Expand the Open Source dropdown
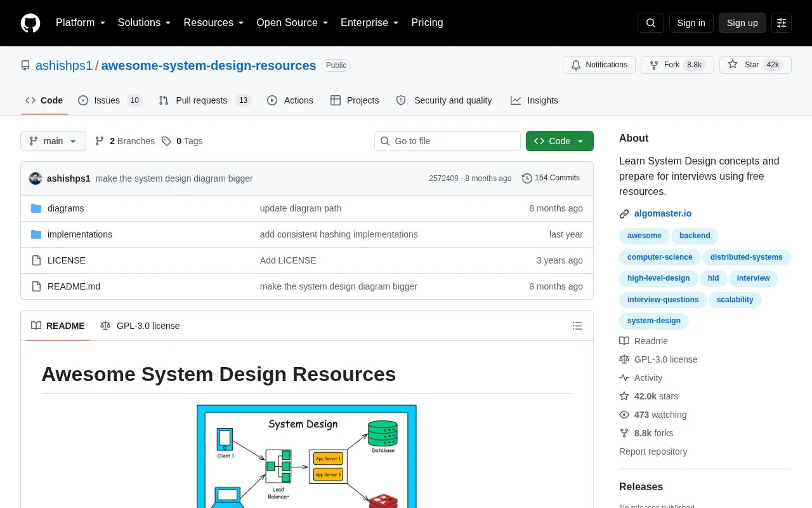This screenshot has width=812, height=508. pyautogui.click(x=292, y=23)
